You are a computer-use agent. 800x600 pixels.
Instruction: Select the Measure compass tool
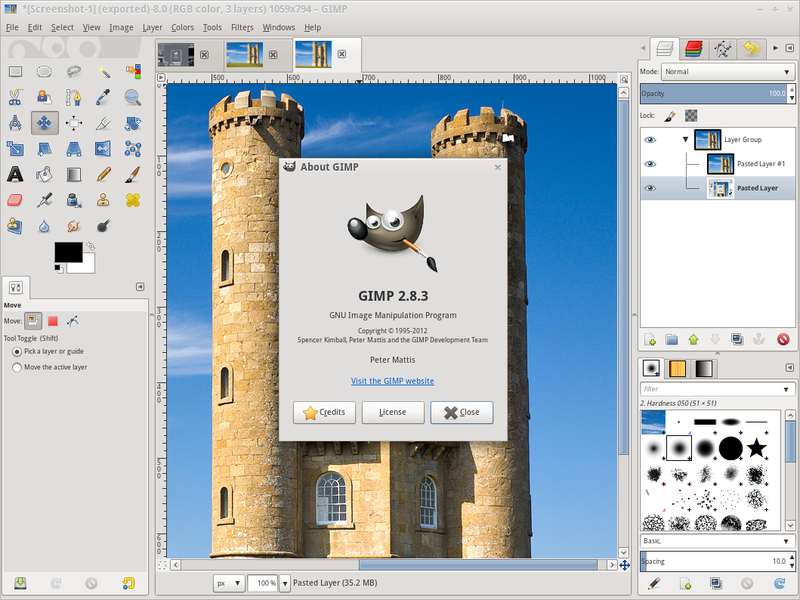15,123
